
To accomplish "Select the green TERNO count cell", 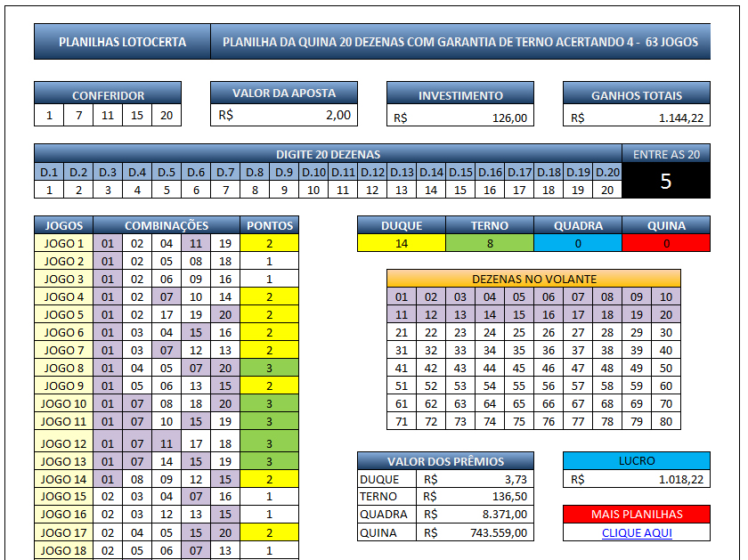I will [489, 243].
